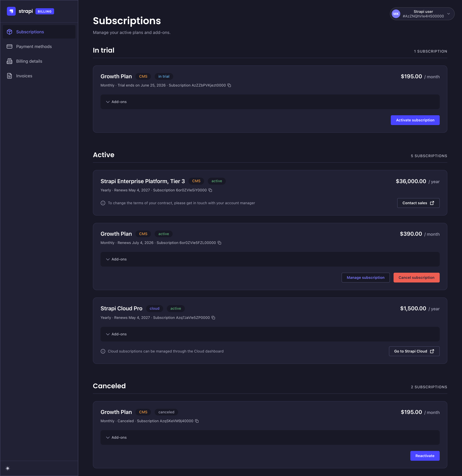462x476 pixels.
Task: Click the CMS badge on Enterprise Platform
Action: pyautogui.click(x=196, y=181)
